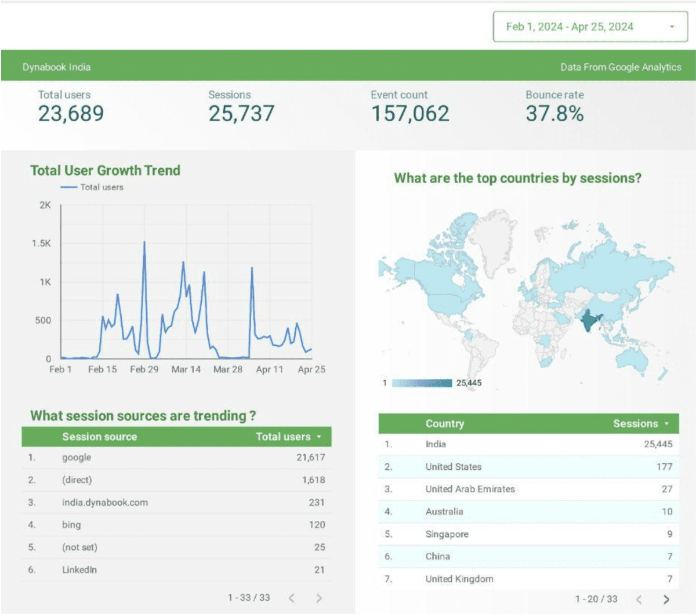Click the Bounce rate scorecard

coord(554,107)
